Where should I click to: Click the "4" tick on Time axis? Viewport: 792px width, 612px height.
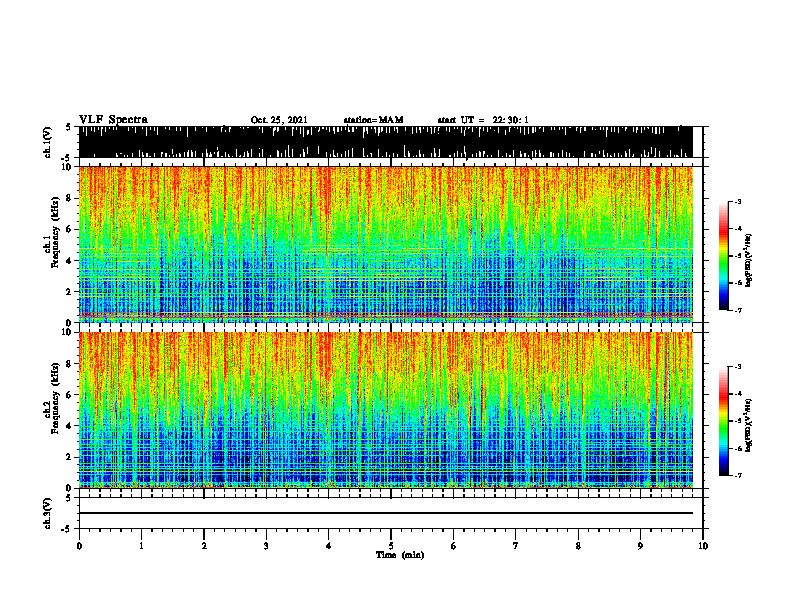329,546
